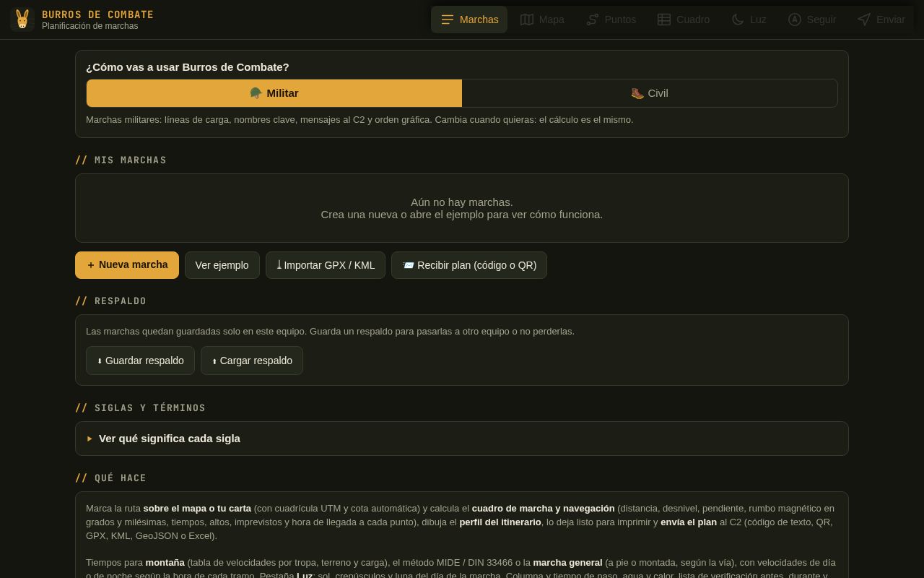Click the Burros de Combate title
This screenshot has height=578, width=924.
[x=97, y=14]
